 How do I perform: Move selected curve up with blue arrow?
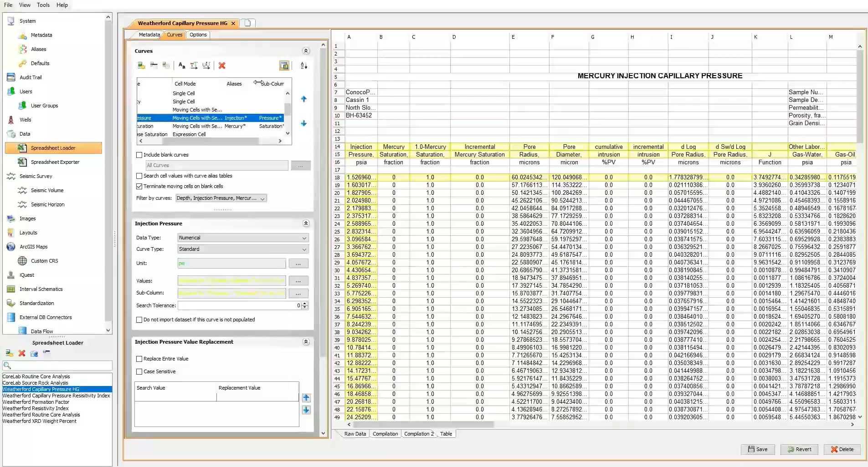tap(304, 99)
